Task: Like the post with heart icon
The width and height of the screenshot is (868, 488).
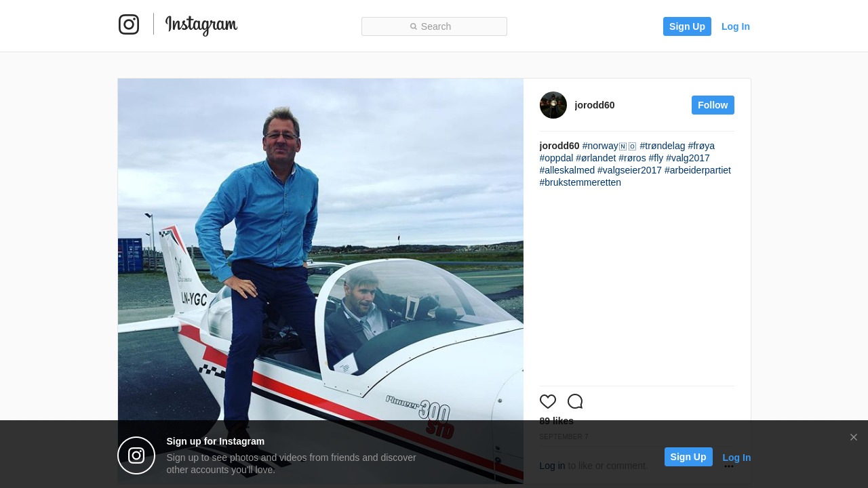Action: click(548, 401)
